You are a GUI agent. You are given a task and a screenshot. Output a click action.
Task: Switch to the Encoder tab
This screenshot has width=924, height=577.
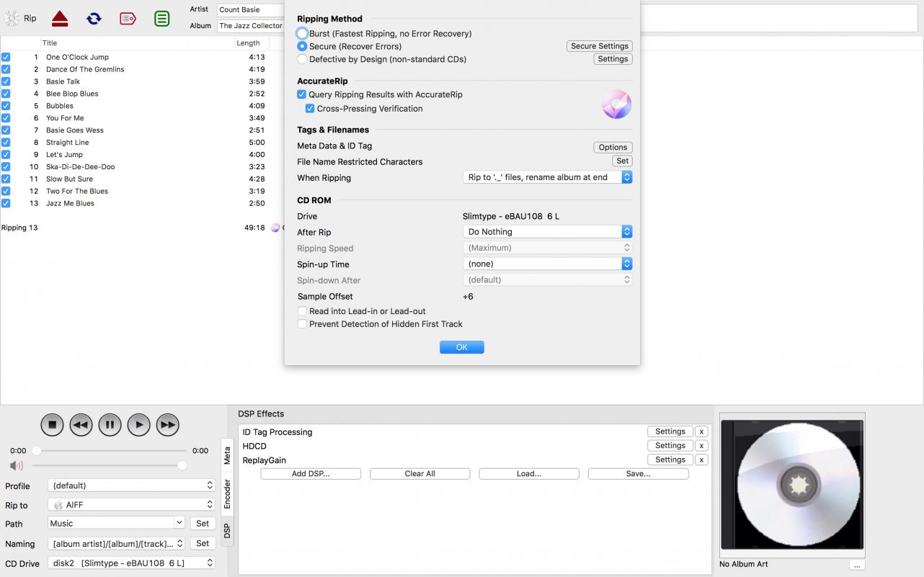[x=227, y=493]
